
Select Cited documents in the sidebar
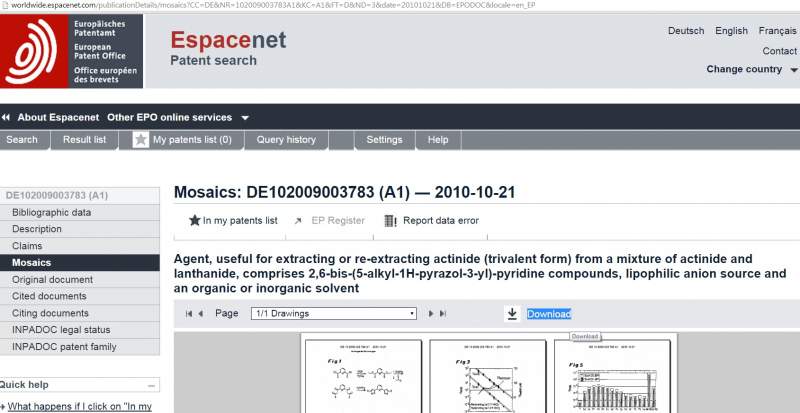[80, 296]
